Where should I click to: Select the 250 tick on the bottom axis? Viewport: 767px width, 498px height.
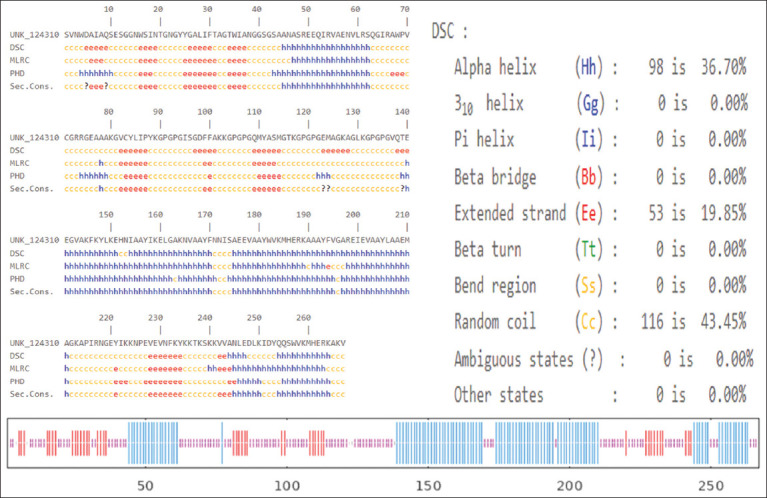click(713, 484)
